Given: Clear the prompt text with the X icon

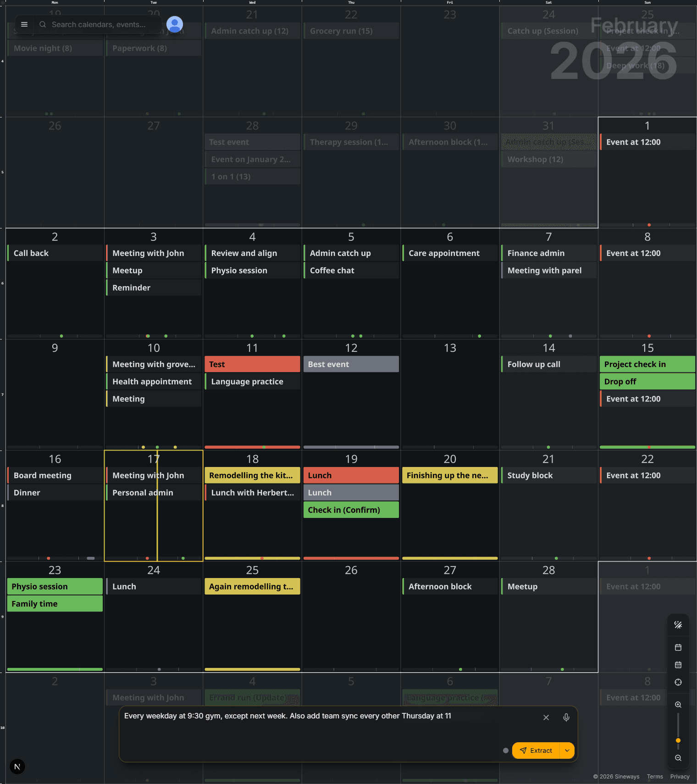Looking at the screenshot, I should pos(546,717).
